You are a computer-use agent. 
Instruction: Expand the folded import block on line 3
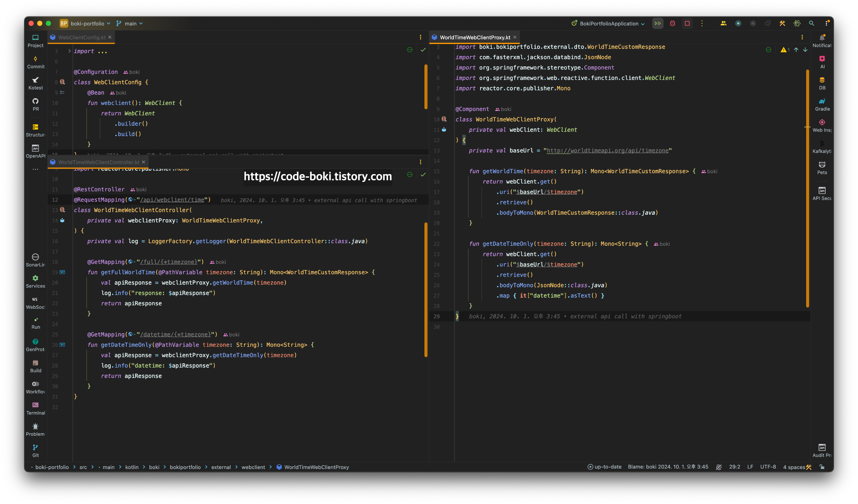click(x=69, y=51)
